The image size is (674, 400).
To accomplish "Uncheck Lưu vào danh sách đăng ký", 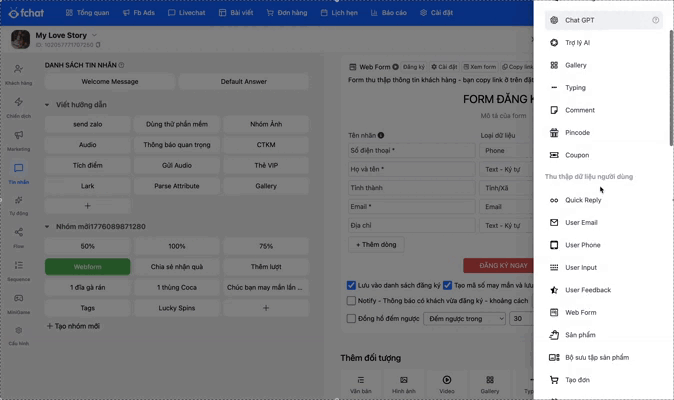I will click(x=351, y=285).
